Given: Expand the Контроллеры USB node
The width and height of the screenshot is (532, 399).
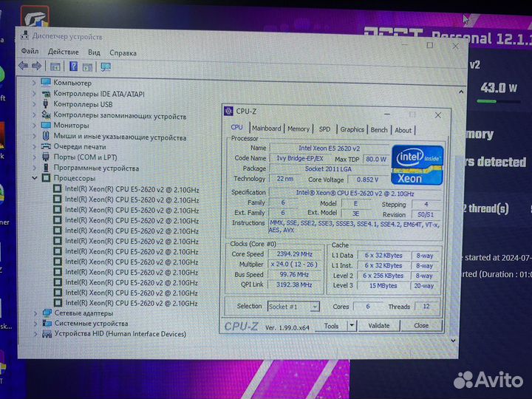Looking at the screenshot, I should (x=34, y=104).
